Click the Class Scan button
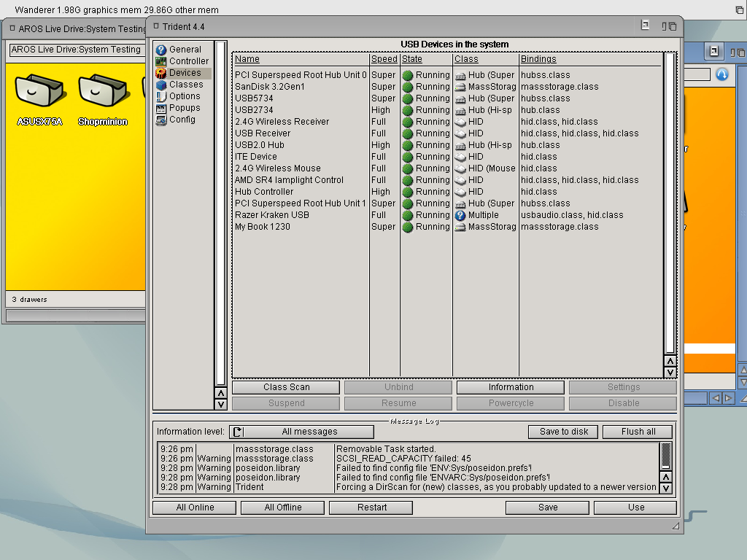 pos(286,387)
